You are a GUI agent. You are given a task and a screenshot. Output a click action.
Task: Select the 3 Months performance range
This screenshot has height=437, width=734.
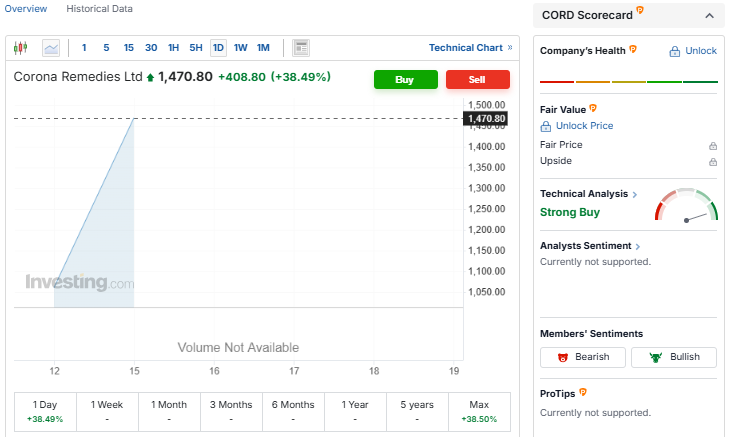coord(231,411)
